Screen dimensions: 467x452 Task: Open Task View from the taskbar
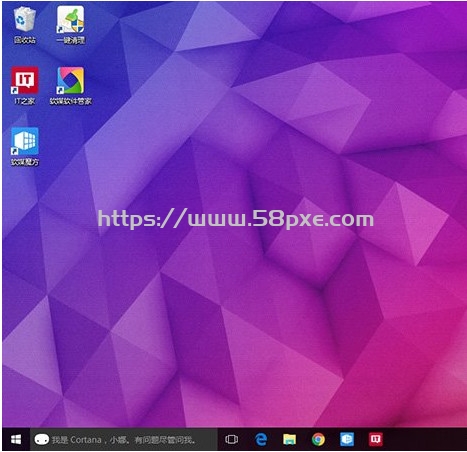(x=231, y=439)
